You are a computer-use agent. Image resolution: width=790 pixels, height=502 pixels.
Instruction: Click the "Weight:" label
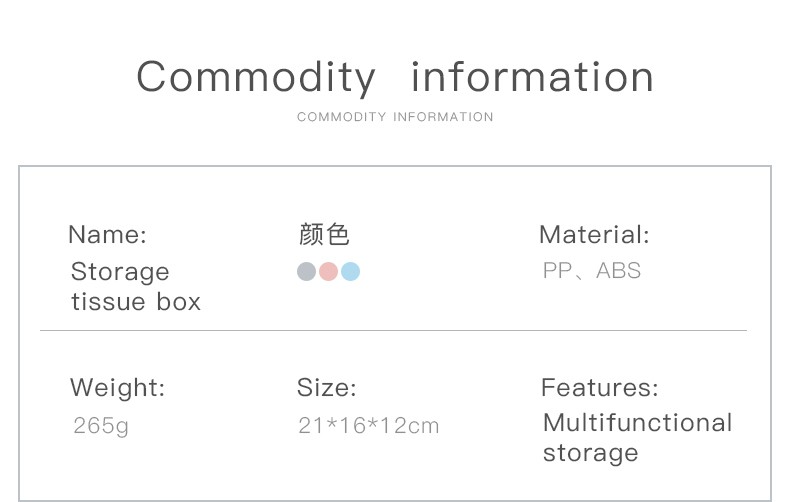pyautogui.click(x=117, y=388)
